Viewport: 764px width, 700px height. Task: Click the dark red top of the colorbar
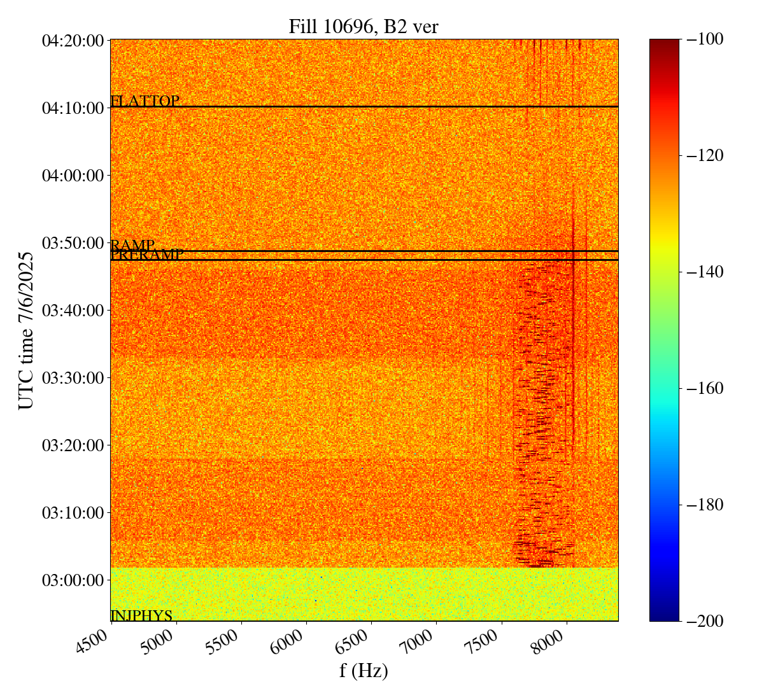664,45
